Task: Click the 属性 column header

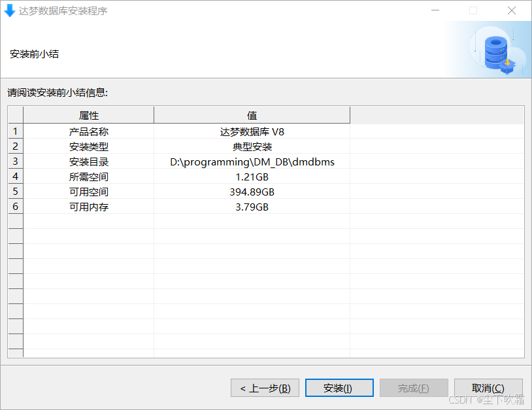Action: click(88, 114)
